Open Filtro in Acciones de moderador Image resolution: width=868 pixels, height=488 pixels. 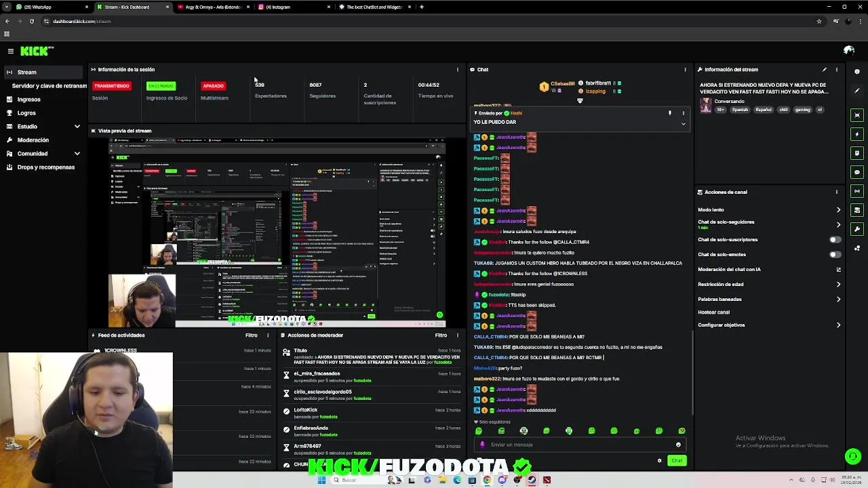tap(441, 335)
